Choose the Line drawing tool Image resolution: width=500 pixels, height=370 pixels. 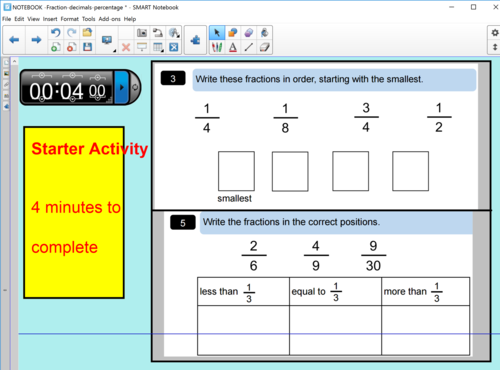(x=249, y=47)
